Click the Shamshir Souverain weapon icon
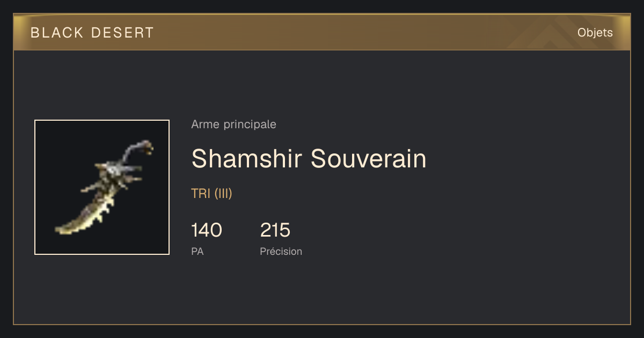644x338 pixels. (x=102, y=187)
